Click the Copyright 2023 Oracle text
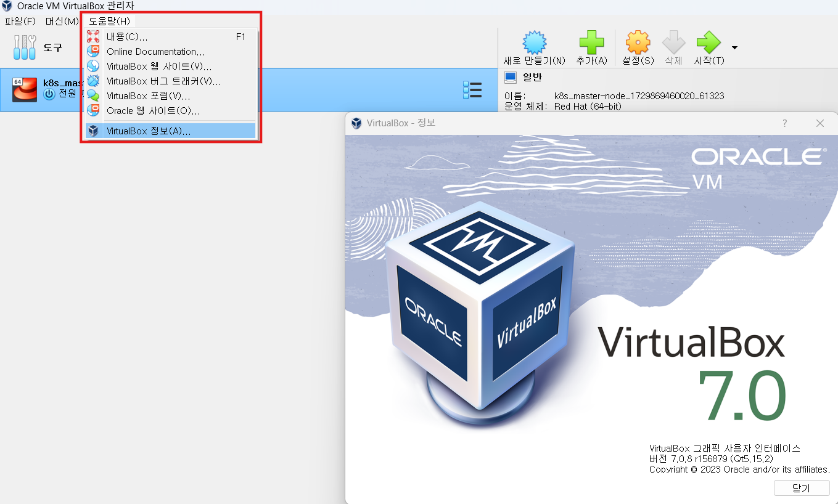 click(739, 469)
